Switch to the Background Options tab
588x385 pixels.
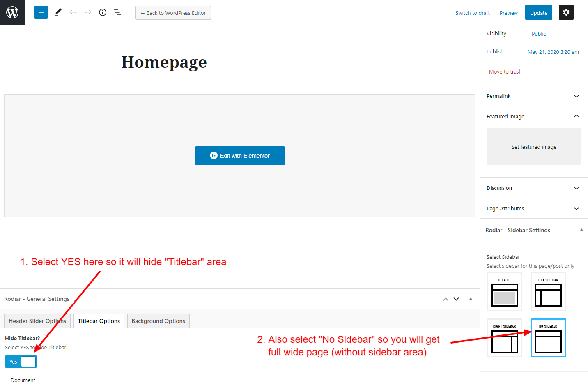click(x=158, y=321)
